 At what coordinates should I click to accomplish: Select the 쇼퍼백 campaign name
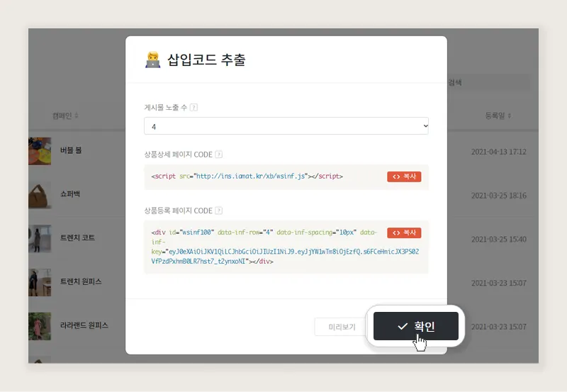tap(70, 194)
